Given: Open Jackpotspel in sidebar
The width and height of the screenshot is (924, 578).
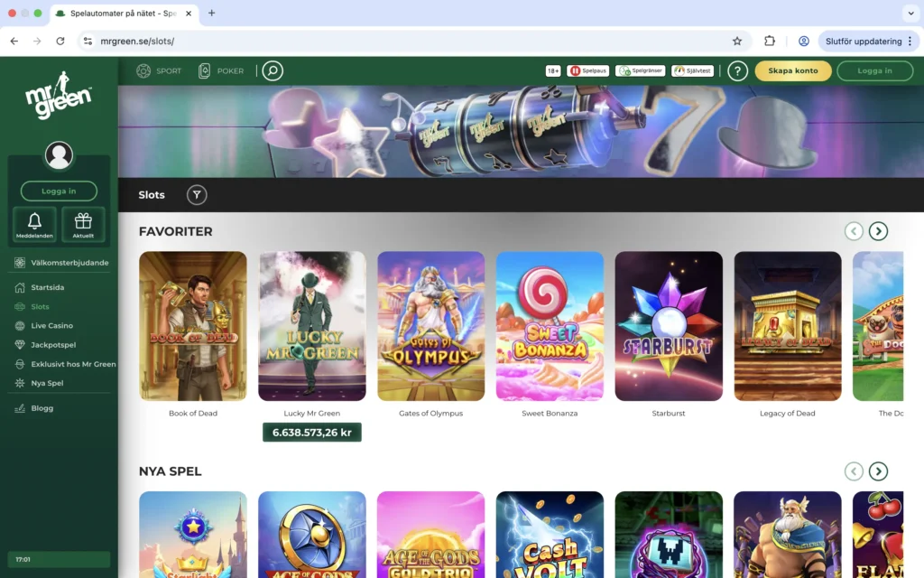Looking at the screenshot, I should [45, 345].
